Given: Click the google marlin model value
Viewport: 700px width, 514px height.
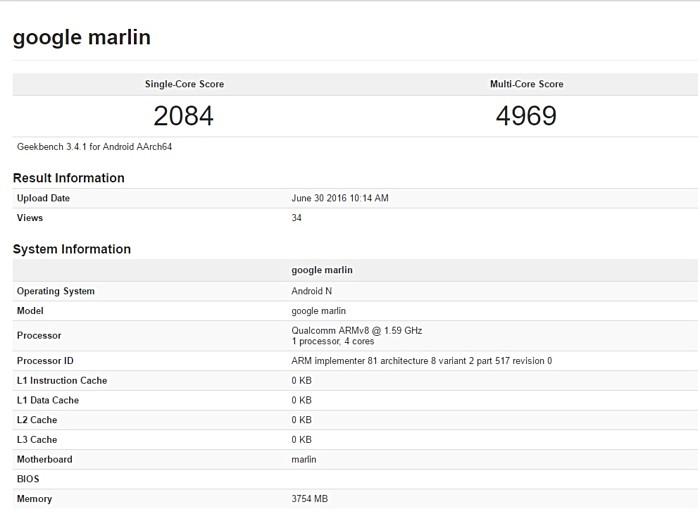Looking at the screenshot, I should coord(318,311).
